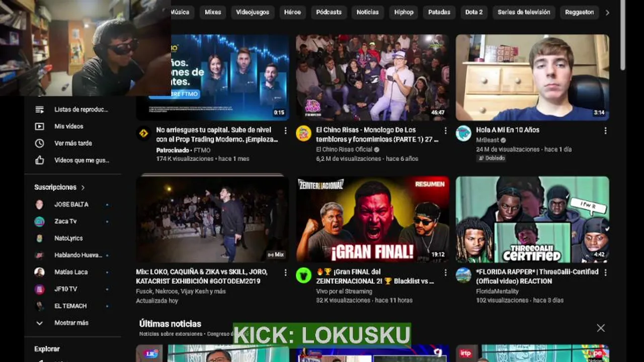
Task: Click the page vertical scrollbar
Action: point(623,35)
